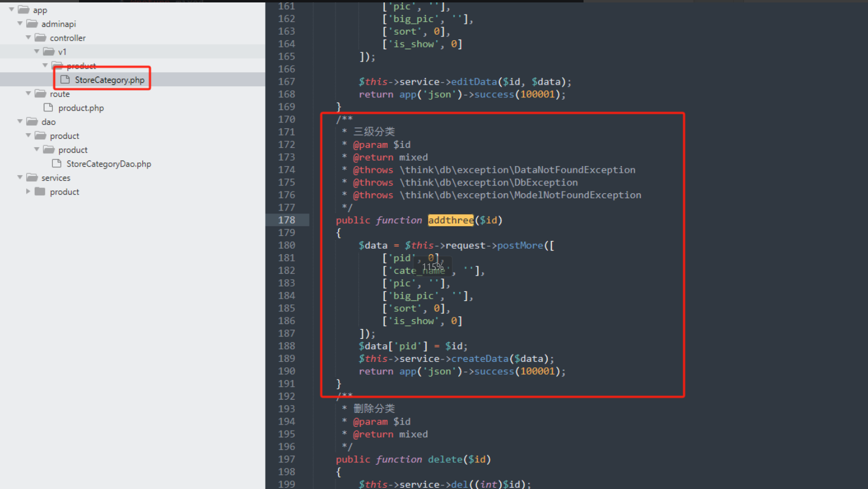Click the file icon beside product.php
The height and width of the screenshot is (489, 868).
coord(49,108)
